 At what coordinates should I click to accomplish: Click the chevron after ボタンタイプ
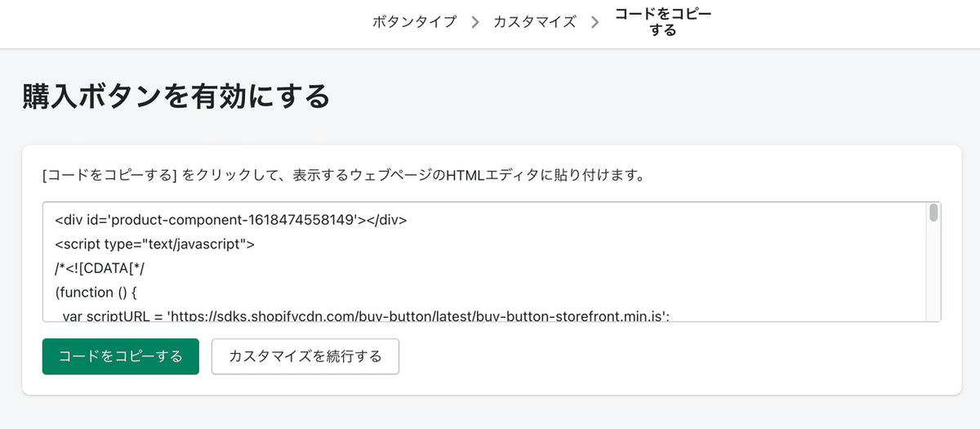(474, 22)
